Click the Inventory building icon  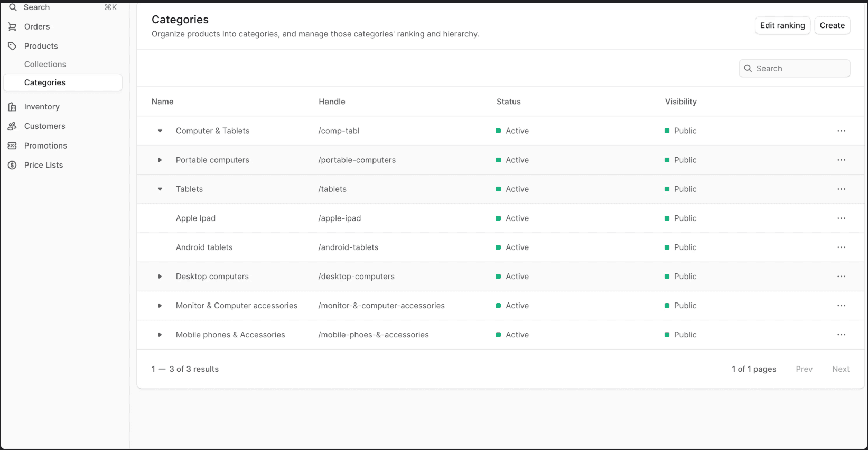[12, 107]
